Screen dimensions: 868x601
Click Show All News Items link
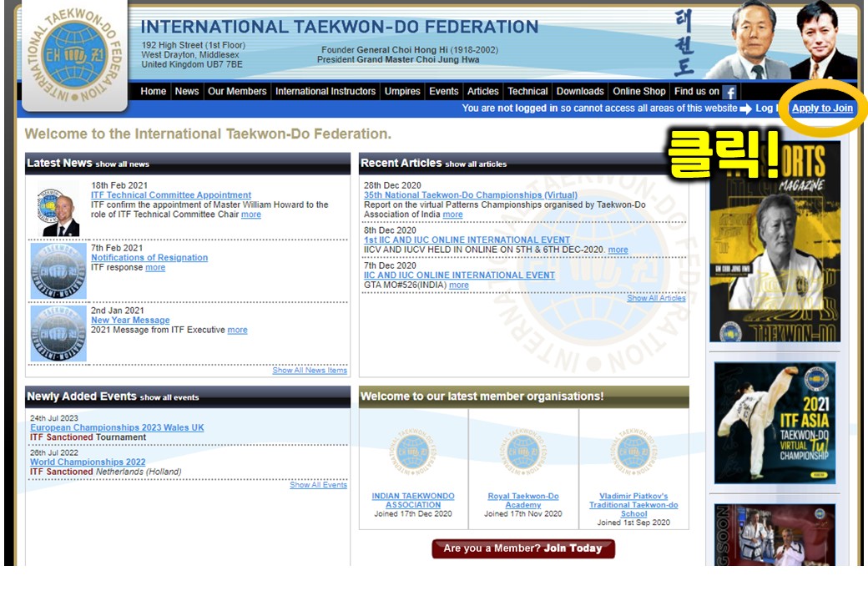pos(310,371)
